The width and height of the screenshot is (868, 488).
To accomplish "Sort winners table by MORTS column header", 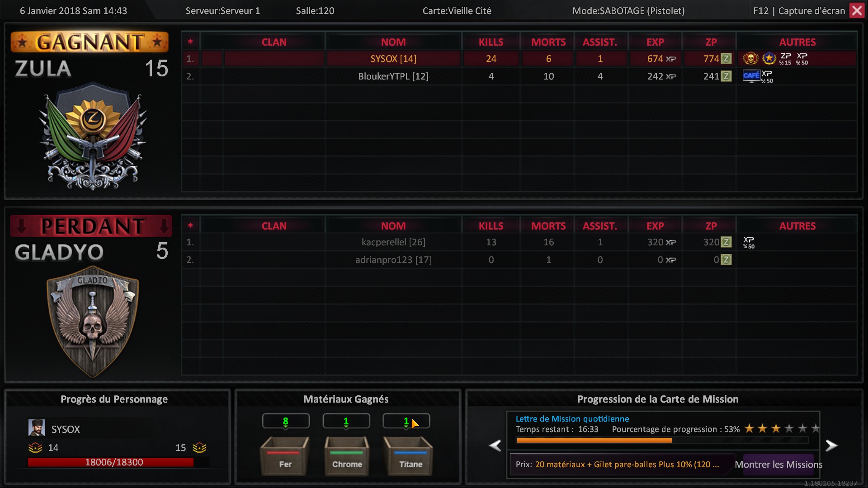I will [548, 42].
